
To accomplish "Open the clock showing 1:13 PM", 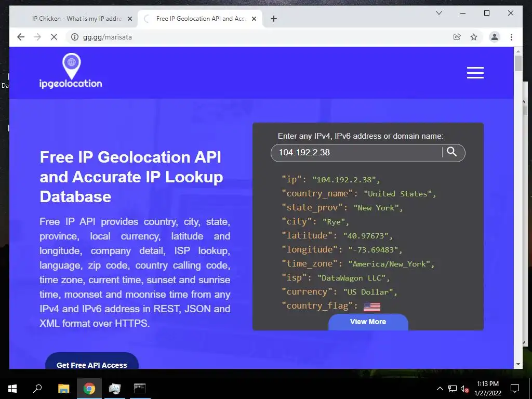I will pyautogui.click(x=488, y=389).
